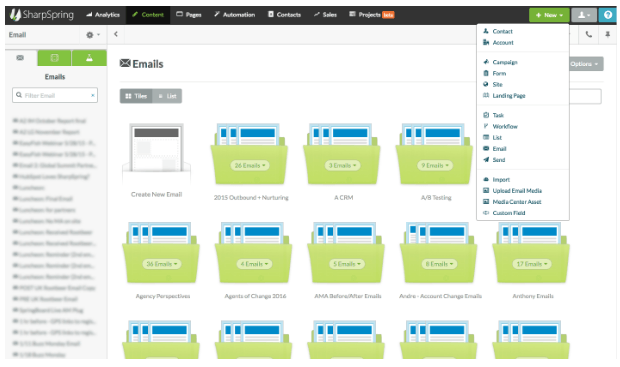
Task: Open the Email gear settings dropdown
Action: [93, 35]
